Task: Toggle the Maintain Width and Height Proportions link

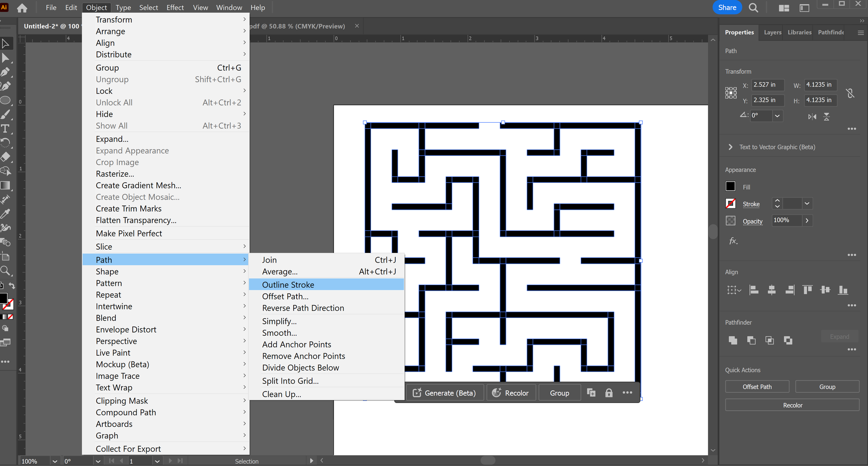Action: (x=850, y=93)
